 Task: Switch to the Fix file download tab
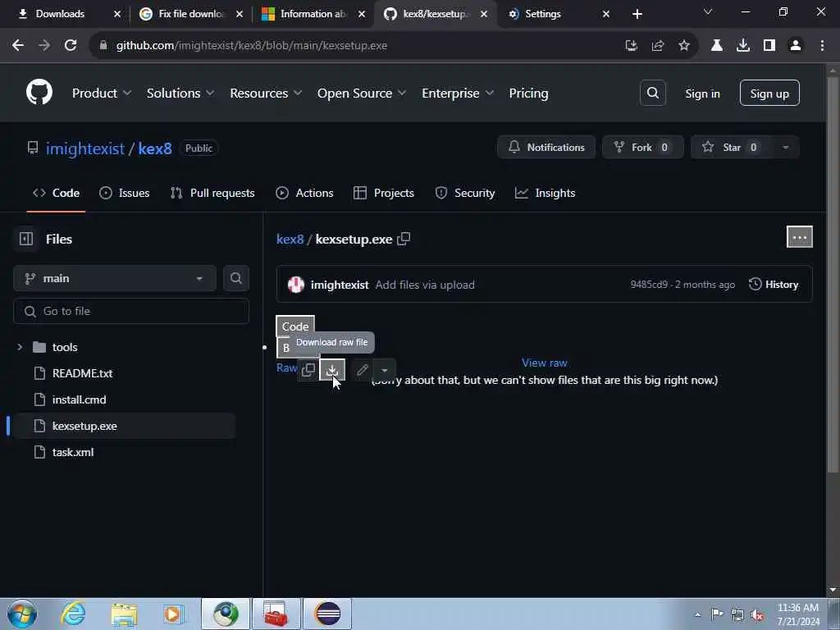point(191,14)
